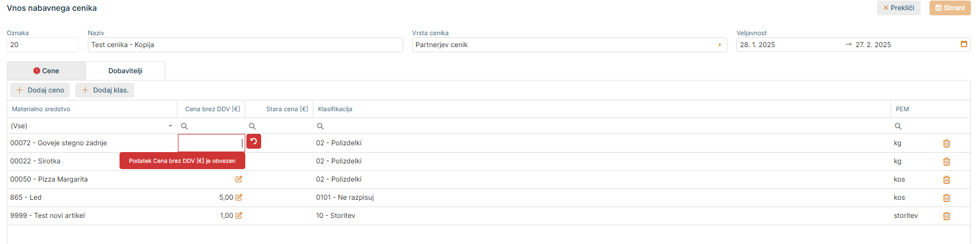Click into the Naziv text field
980x244 pixels.
coord(245,45)
